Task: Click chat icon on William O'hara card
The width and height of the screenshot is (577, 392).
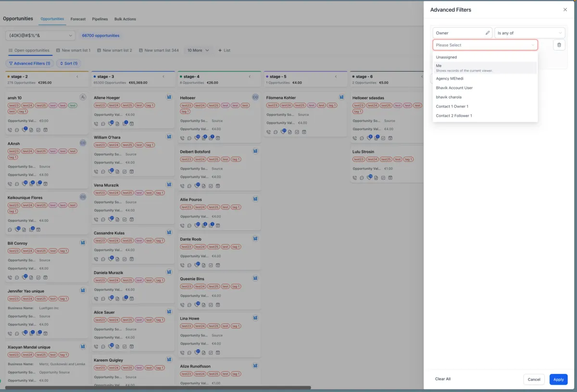Action: (x=103, y=171)
